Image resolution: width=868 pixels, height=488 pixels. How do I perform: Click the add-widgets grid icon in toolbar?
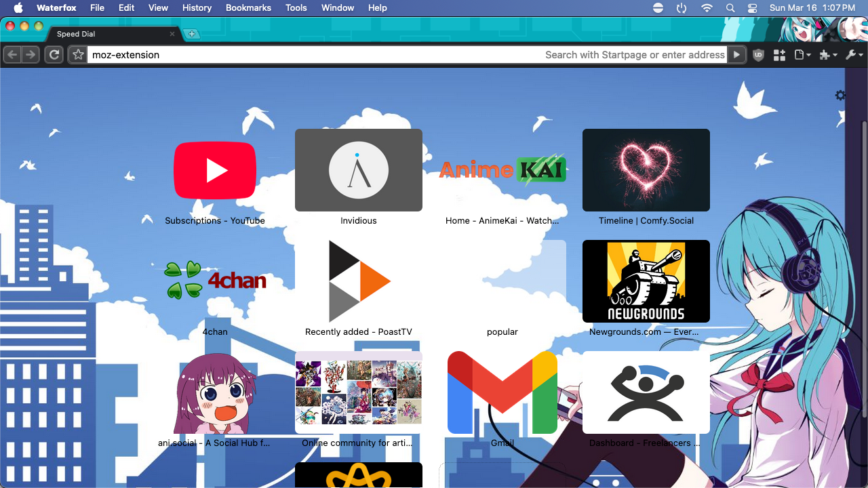coord(779,55)
